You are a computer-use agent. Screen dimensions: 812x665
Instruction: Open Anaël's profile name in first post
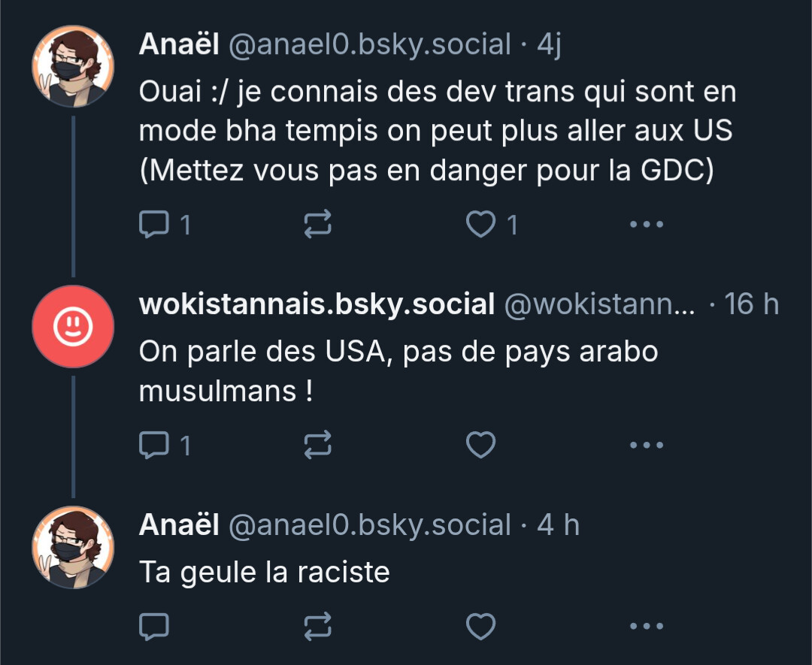point(179,44)
